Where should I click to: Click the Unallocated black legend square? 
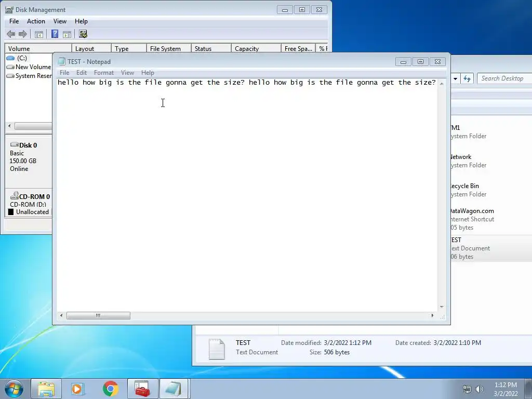[11, 212]
